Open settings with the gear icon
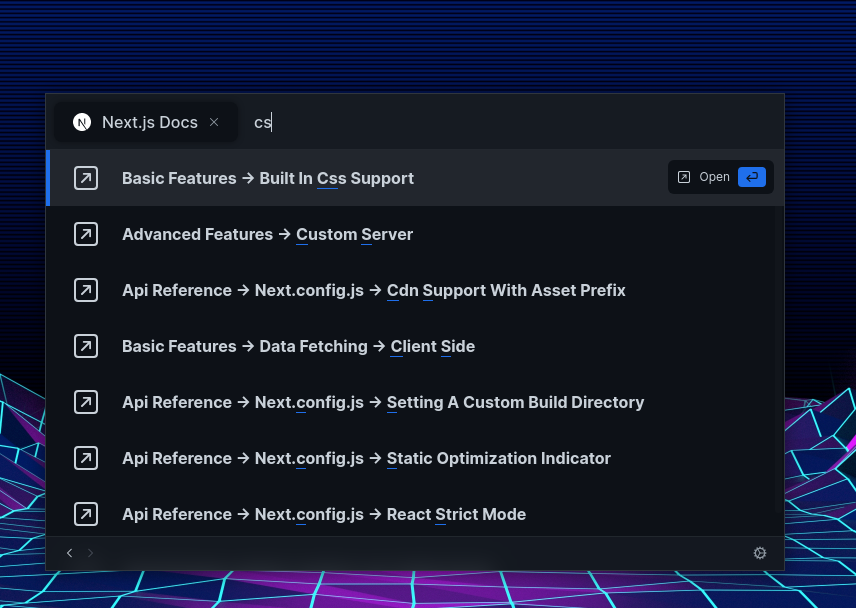 pyautogui.click(x=760, y=553)
